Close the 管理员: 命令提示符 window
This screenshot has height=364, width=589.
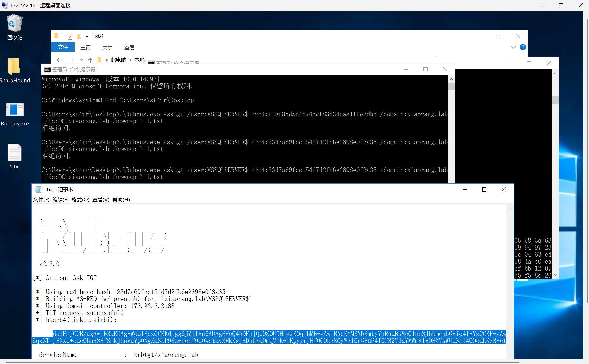coord(445,69)
